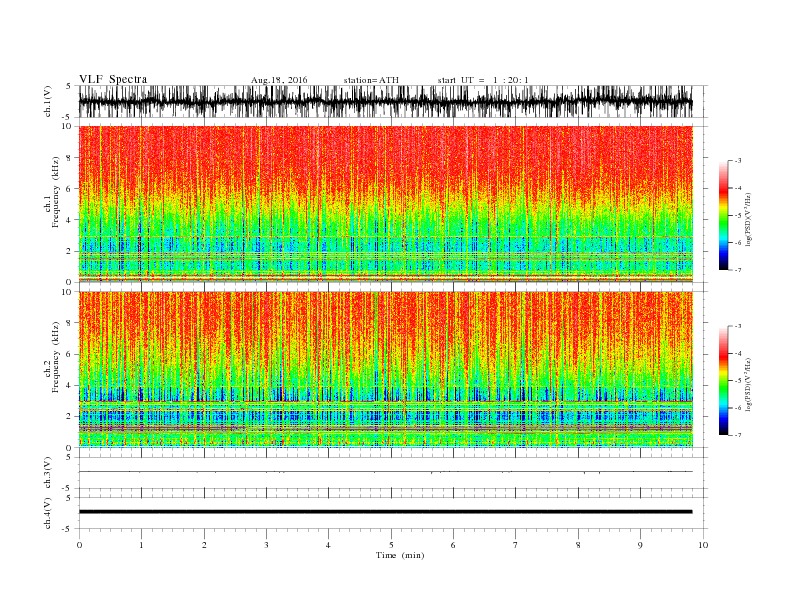Click the ch.3(V) axis label
792x612 pixels.
[48, 473]
